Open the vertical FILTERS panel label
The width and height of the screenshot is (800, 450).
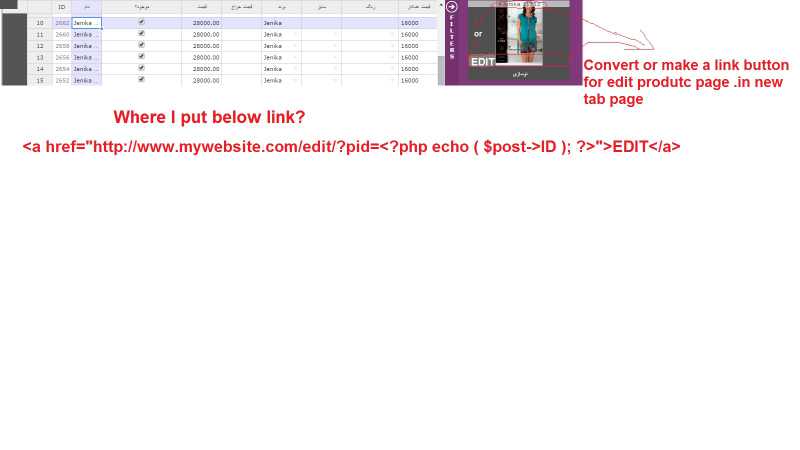tap(452, 37)
